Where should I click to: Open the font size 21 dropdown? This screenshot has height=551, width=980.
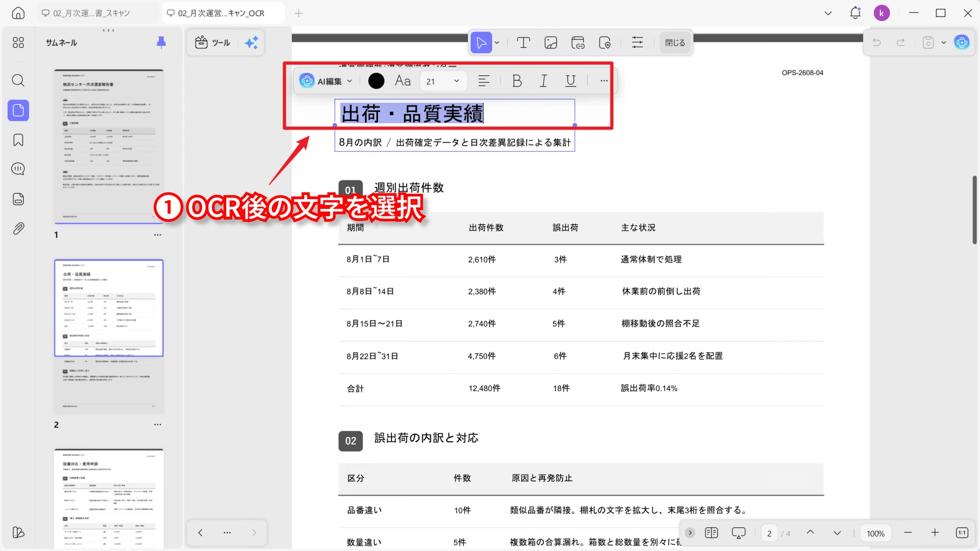[443, 81]
